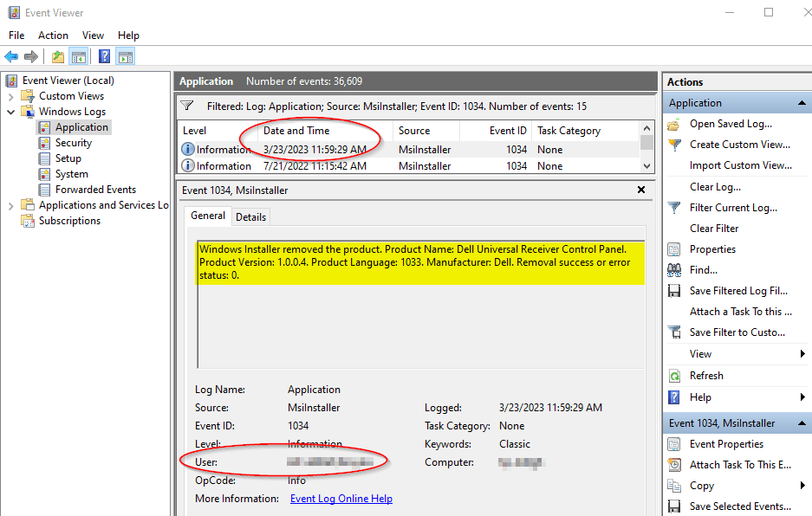Screen dimensions: 812x516
Task: Click Clear Log in Actions pane
Action: click(715, 187)
